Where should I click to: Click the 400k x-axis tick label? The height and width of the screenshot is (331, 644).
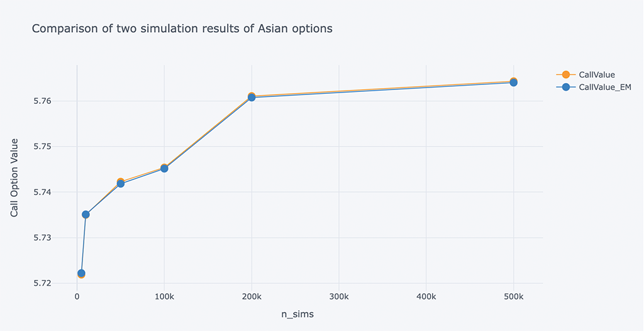pyautogui.click(x=426, y=295)
